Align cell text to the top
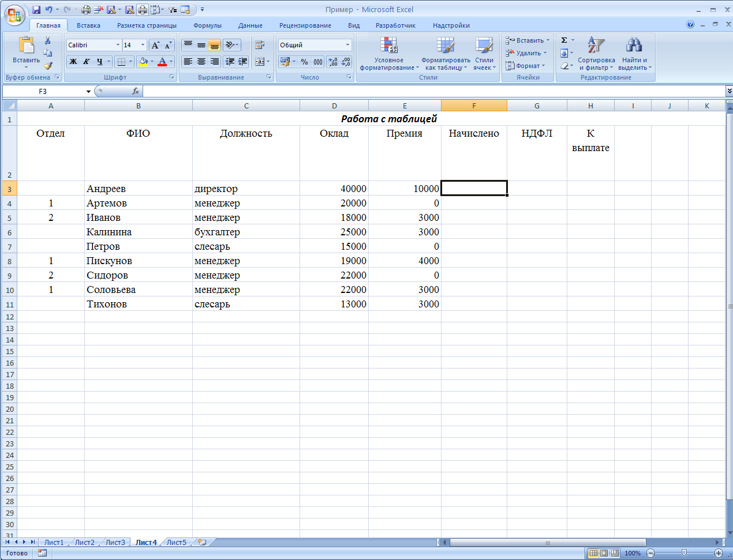Viewport: 733px width, 560px height. [188, 45]
